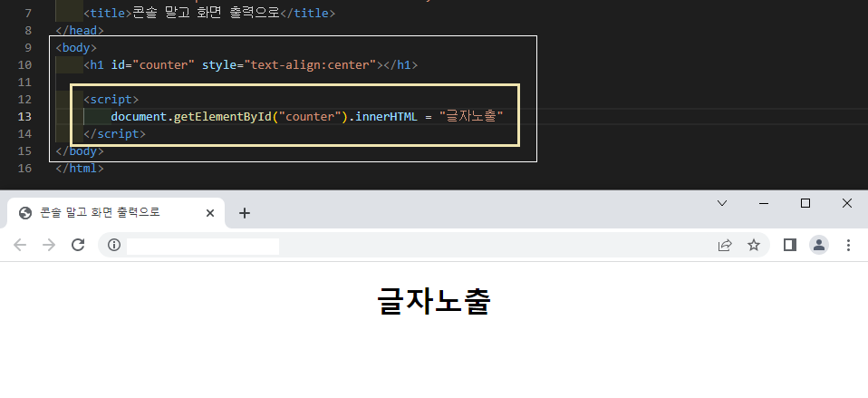Click the opening <script> tag
The width and height of the screenshot is (868, 398).
point(111,99)
